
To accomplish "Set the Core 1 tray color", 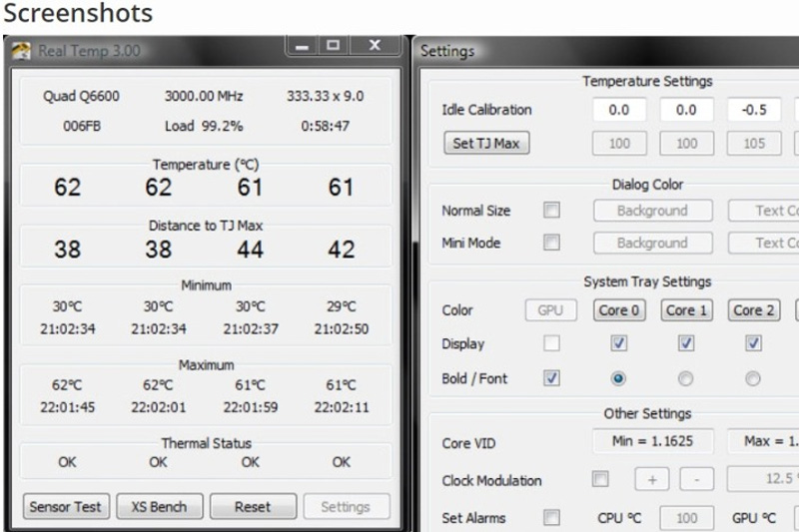I will pyautogui.click(x=686, y=310).
